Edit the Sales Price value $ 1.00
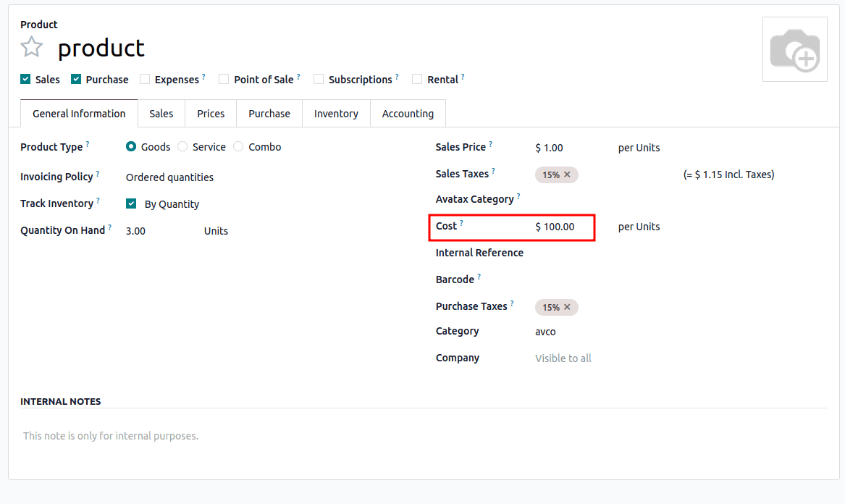Screen dimensions: 845x504 pyautogui.click(x=549, y=148)
